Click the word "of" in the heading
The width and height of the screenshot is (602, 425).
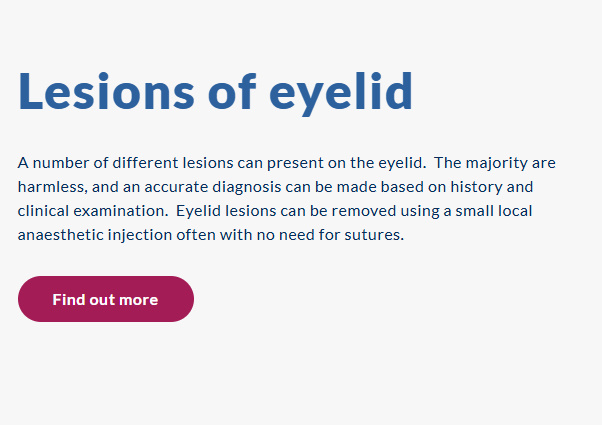(x=232, y=91)
